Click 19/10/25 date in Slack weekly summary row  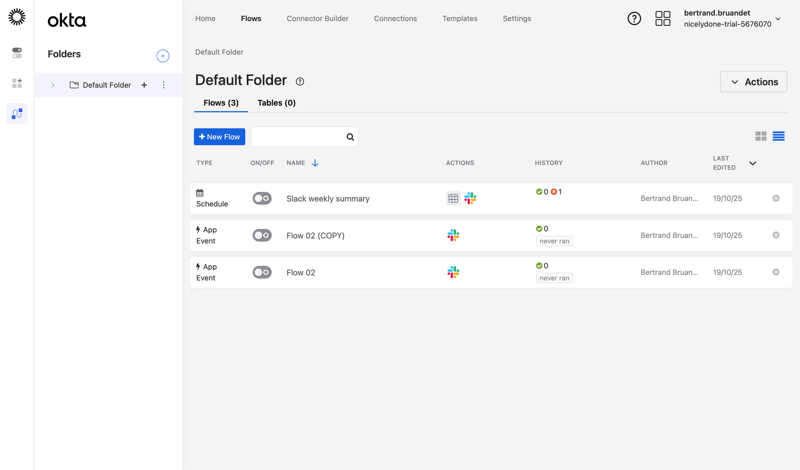[x=728, y=199]
